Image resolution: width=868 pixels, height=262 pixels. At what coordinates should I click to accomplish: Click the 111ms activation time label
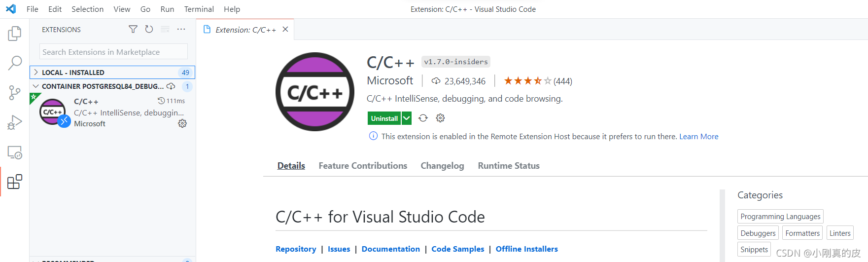tap(171, 101)
